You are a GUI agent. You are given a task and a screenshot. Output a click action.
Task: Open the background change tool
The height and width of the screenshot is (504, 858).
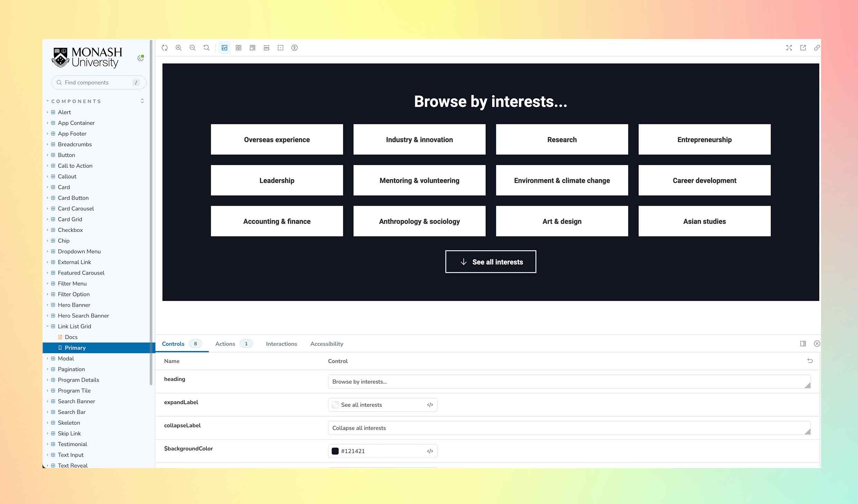click(x=225, y=48)
